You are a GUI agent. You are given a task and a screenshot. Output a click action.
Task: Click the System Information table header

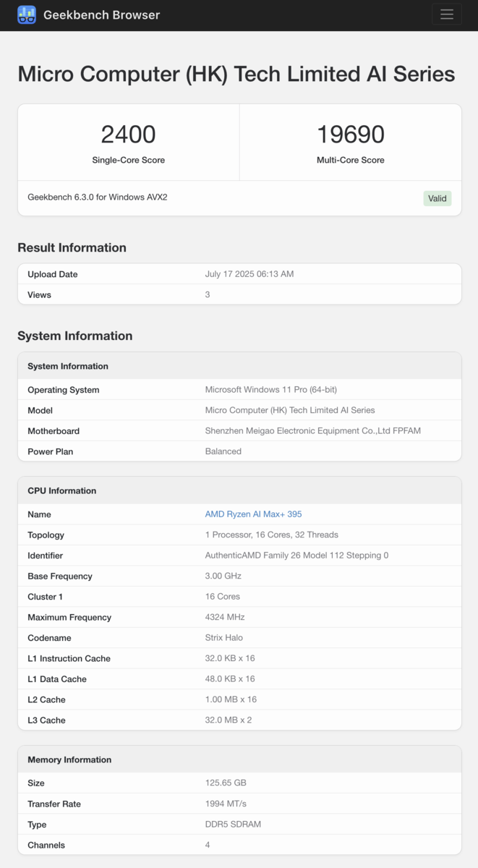pyautogui.click(x=239, y=366)
